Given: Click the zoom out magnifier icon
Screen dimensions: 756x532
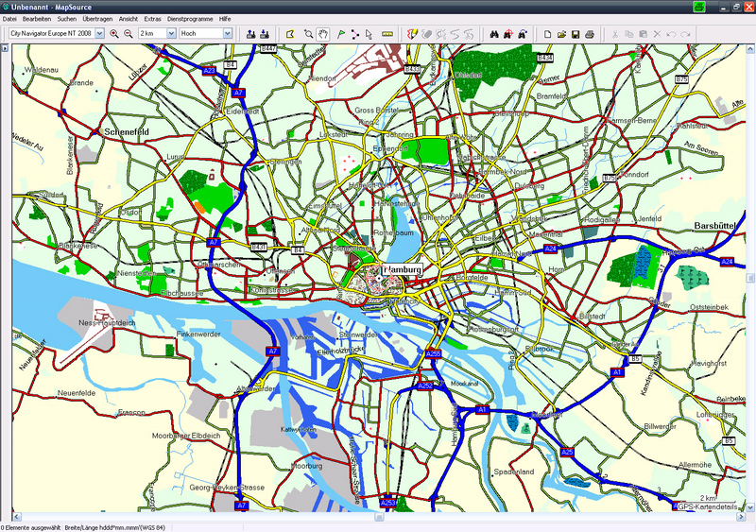Looking at the screenshot, I should [x=128, y=33].
